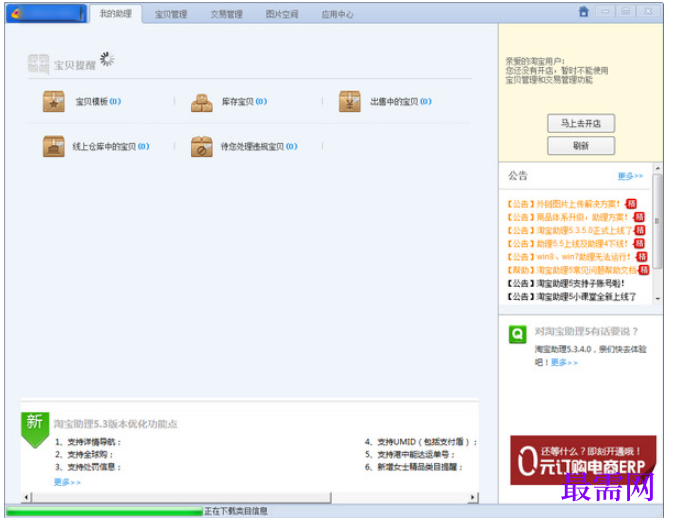The width and height of the screenshot is (673, 518).
Task: Click the 宝贝提醒 section icon
Action: pyautogui.click(x=38, y=64)
